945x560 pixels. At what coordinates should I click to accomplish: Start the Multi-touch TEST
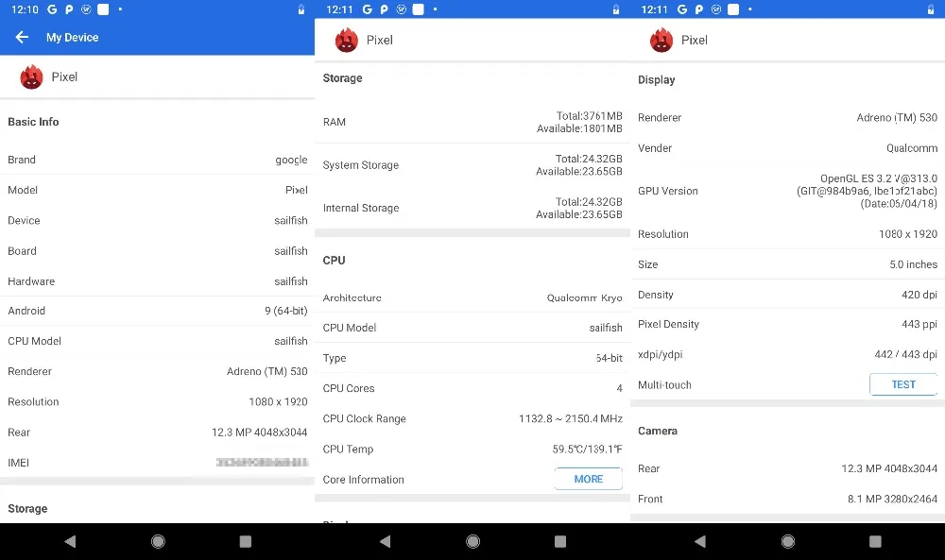pyautogui.click(x=903, y=384)
